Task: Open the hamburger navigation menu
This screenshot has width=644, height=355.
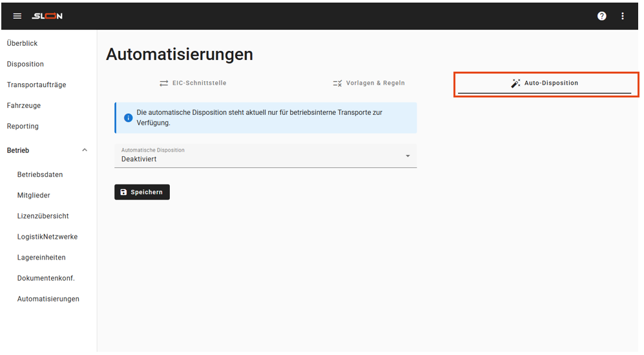Action: (17, 16)
